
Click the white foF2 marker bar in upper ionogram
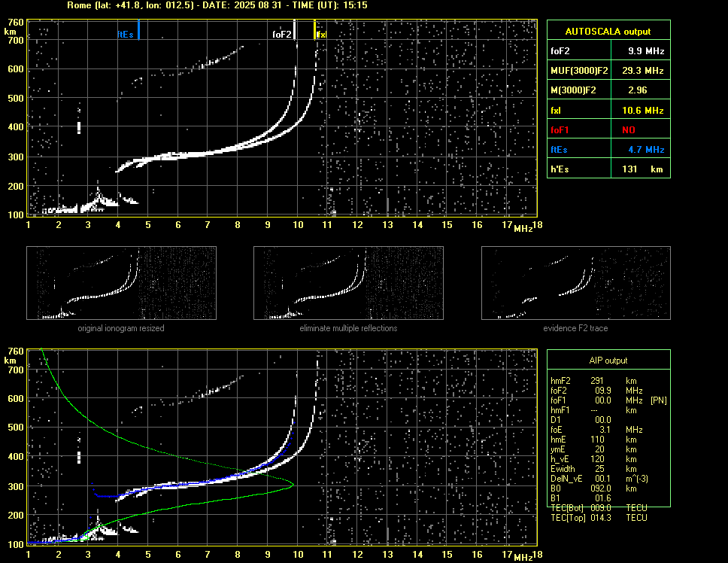[294, 29]
